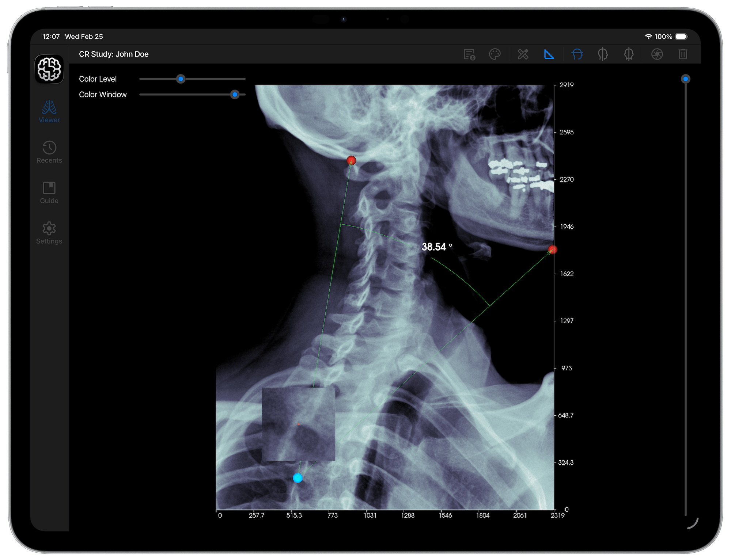Open the Settings panel

click(x=49, y=233)
